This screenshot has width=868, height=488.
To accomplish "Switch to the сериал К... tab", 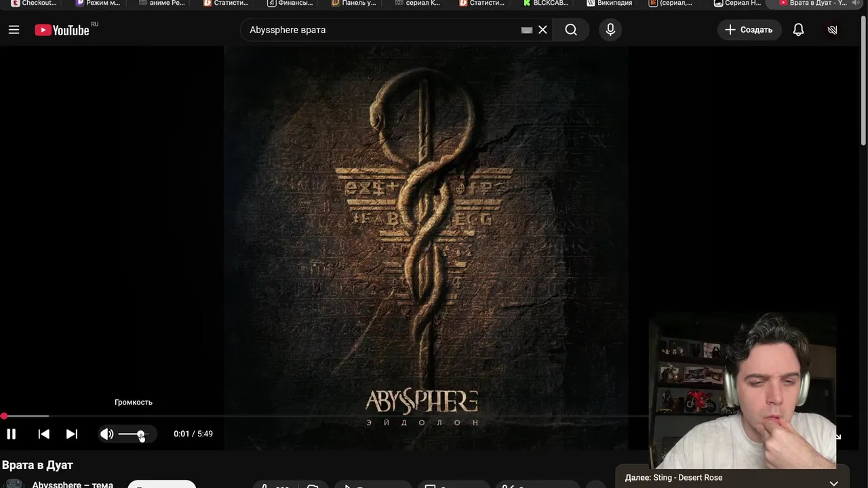I will point(418,3).
